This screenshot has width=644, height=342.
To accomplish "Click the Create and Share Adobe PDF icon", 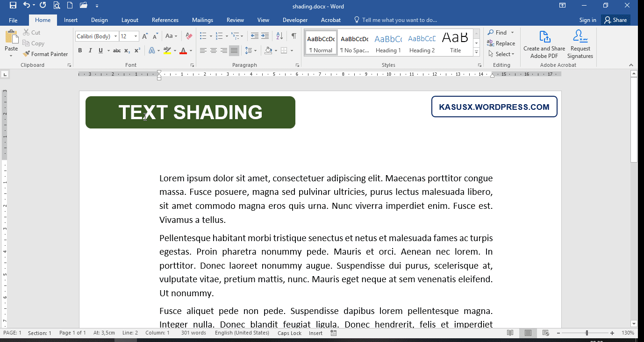I will tap(544, 36).
